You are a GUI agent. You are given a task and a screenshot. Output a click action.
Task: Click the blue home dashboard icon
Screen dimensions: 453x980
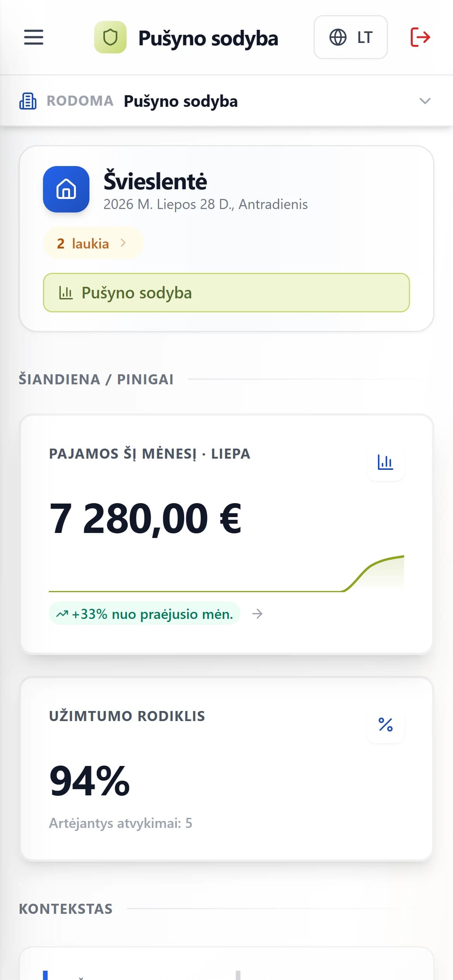(66, 189)
